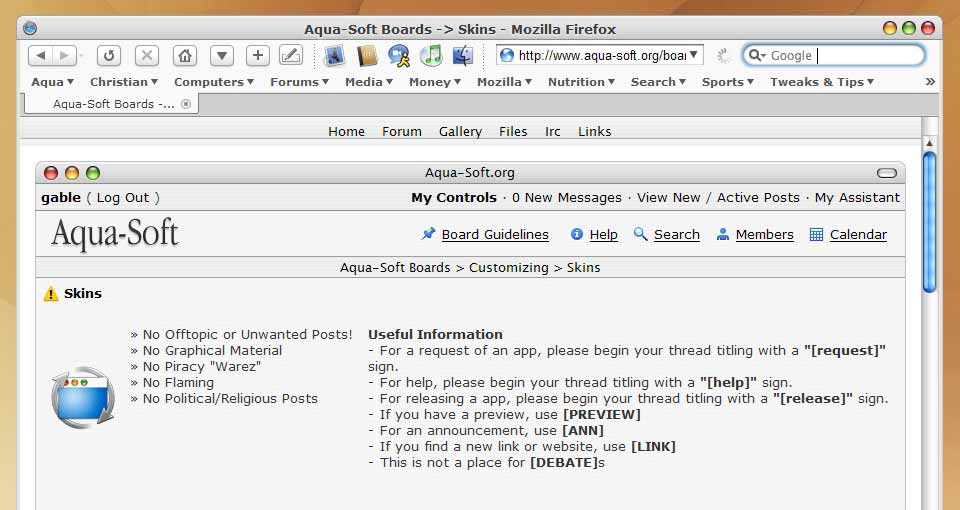
Task: Click the Finder face toolbar icon
Action: coord(463,56)
